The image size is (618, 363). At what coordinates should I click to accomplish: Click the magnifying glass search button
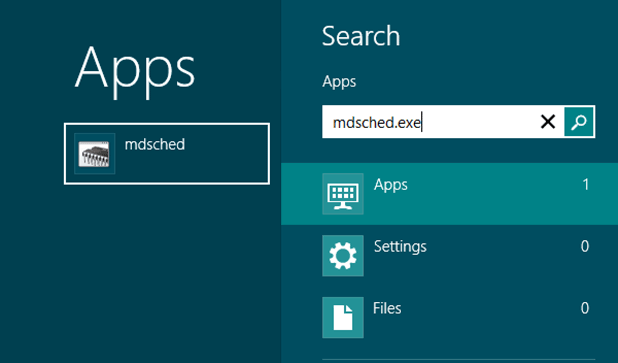(579, 122)
